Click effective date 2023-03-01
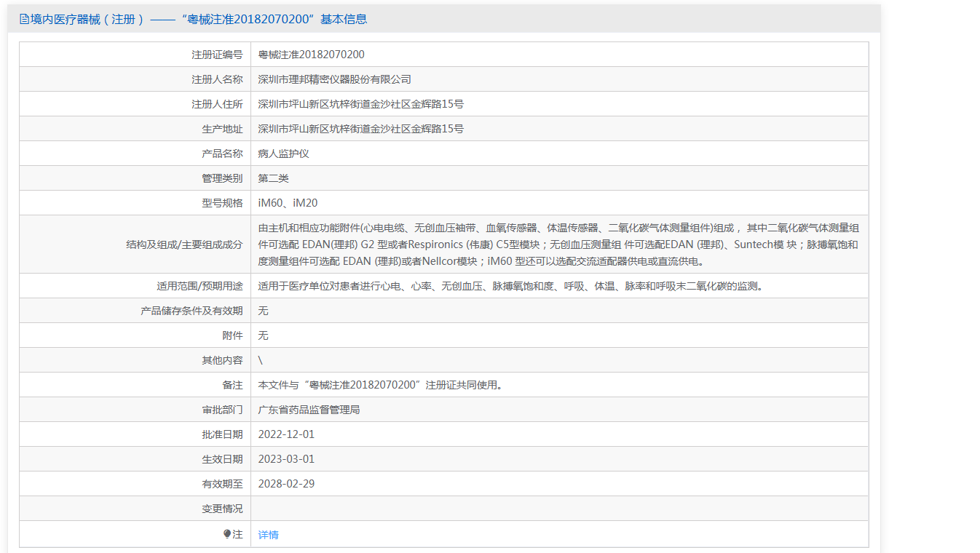This screenshot has width=980, height=553. (x=286, y=459)
